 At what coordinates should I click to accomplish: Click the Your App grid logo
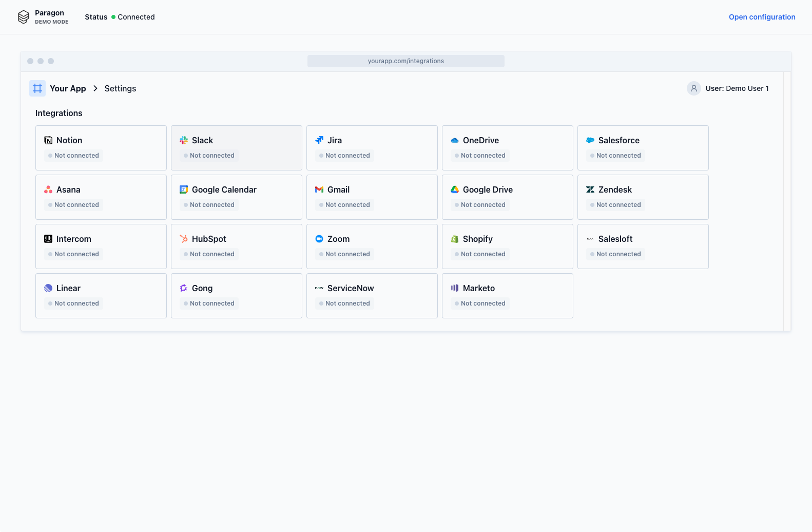pos(37,88)
